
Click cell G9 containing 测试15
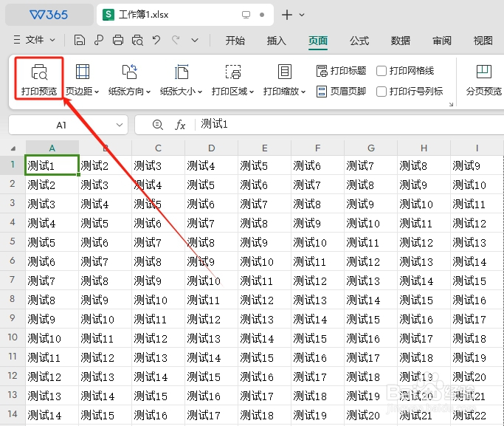point(371,319)
